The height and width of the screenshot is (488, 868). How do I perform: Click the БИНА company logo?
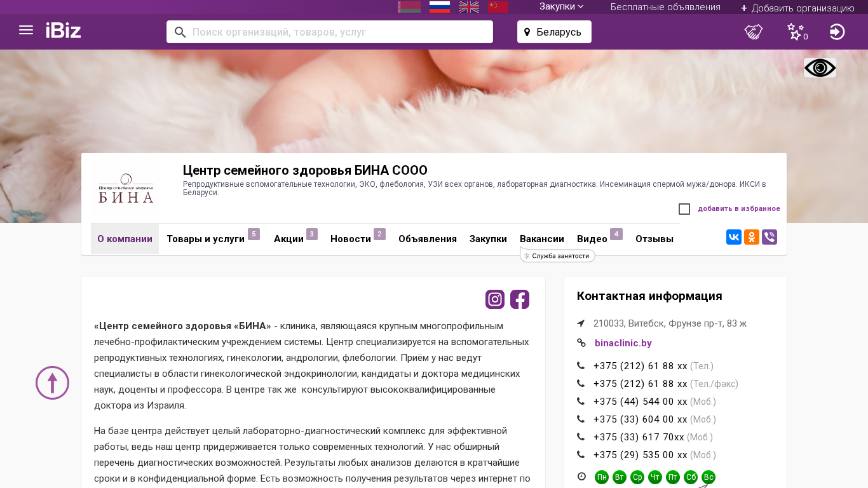tap(126, 189)
